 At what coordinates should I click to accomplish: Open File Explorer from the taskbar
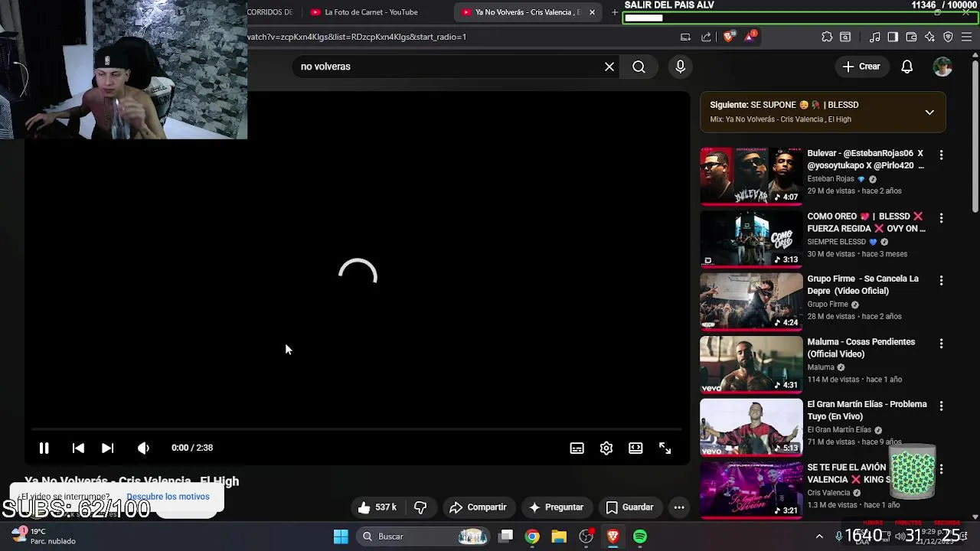[x=559, y=536]
